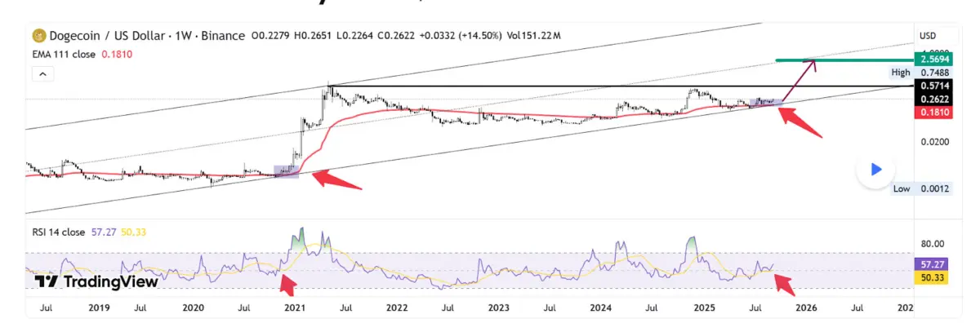Click the EMA 111 close indicator label

click(64, 54)
